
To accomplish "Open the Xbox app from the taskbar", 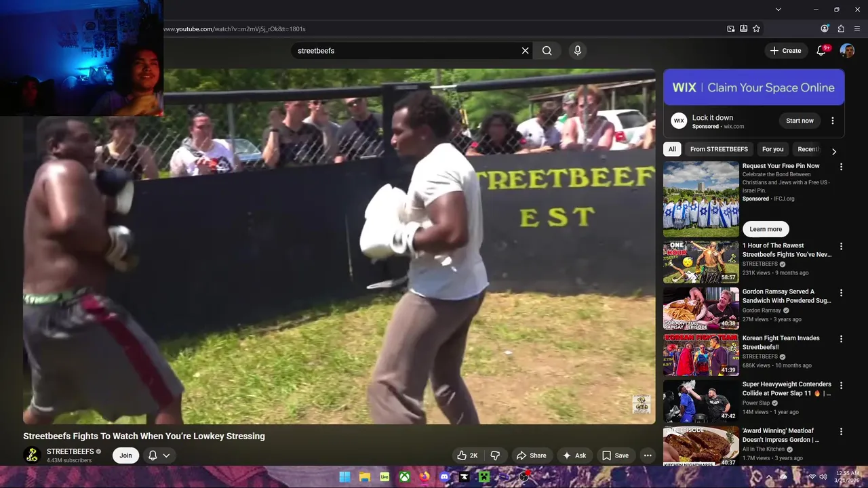I will [x=405, y=477].
